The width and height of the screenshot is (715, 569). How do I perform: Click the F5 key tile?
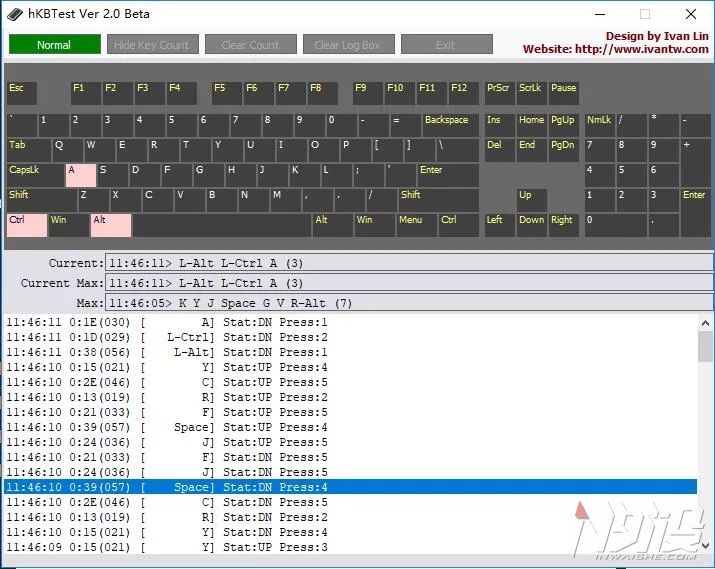click(x=227, y=93)
